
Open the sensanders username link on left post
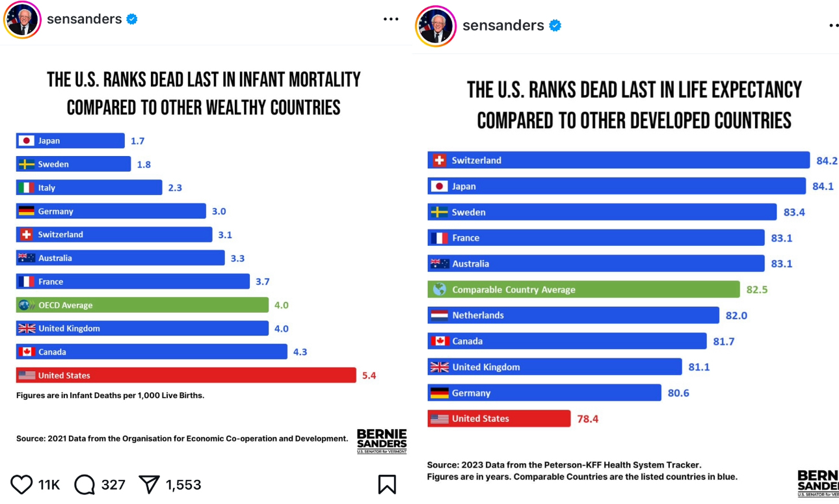(x=85, y=19)
